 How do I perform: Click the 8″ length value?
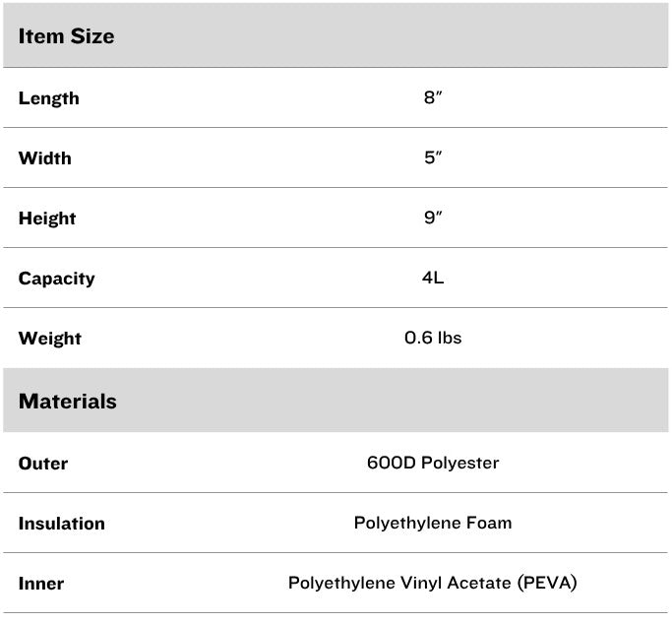(433, 98)
